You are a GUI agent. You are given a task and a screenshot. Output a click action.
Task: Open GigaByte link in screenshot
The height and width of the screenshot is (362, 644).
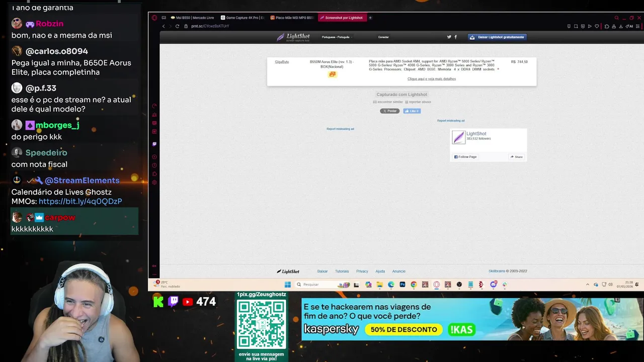(282, 62)
